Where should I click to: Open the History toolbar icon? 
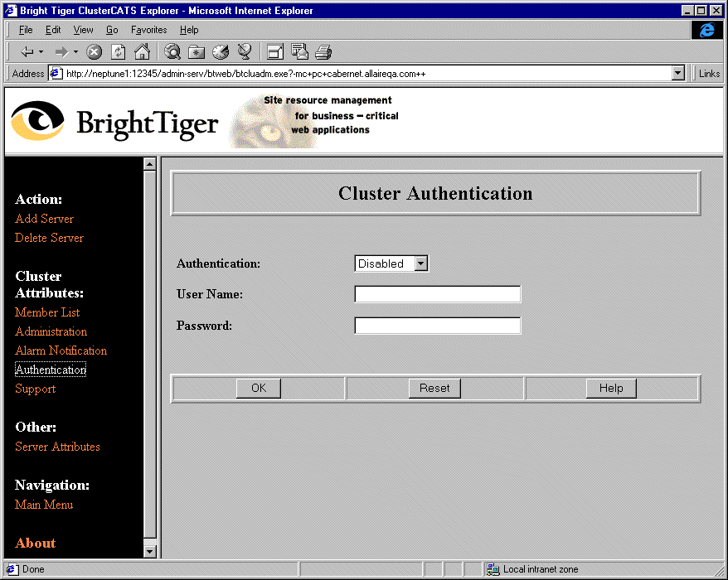[221, 52]
